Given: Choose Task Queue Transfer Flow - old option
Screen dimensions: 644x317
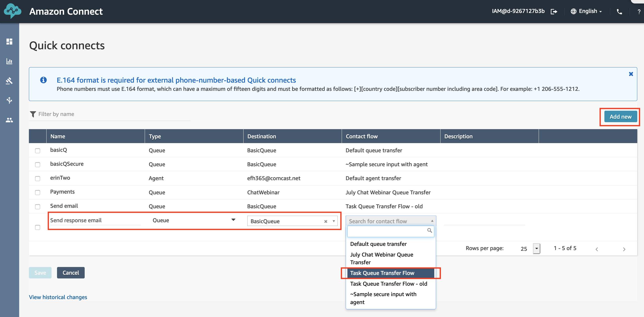Looking at the screenshot, I should (391, 283).
